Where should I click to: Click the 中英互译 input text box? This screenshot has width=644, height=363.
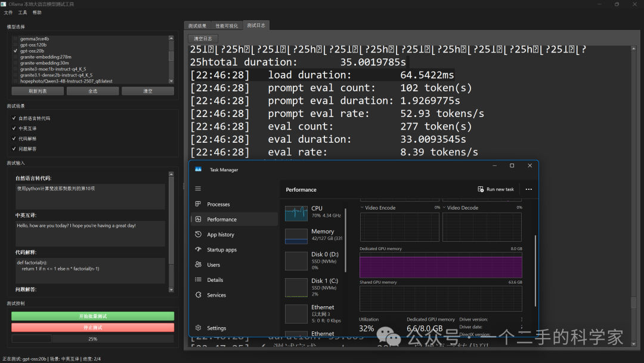point(90,233)
